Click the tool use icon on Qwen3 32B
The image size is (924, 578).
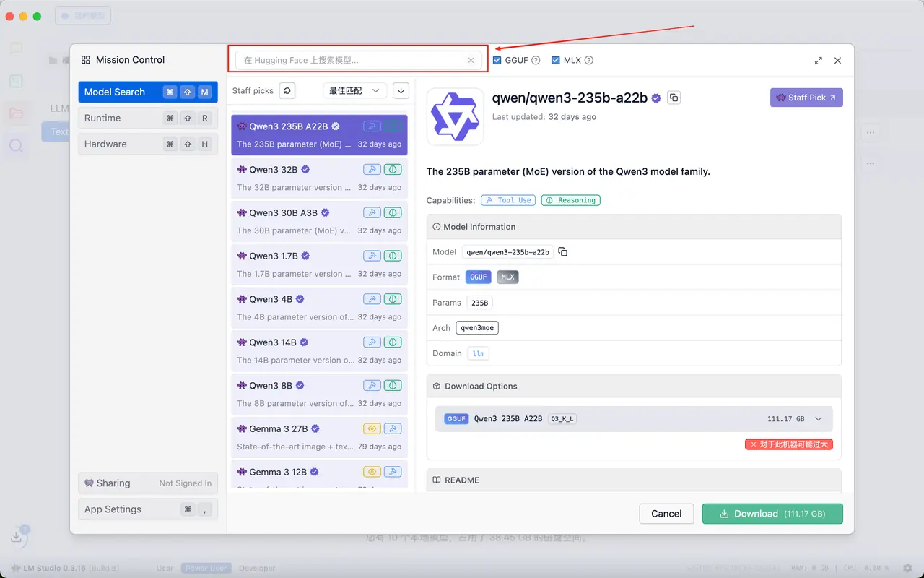click(x=372, y=170)
